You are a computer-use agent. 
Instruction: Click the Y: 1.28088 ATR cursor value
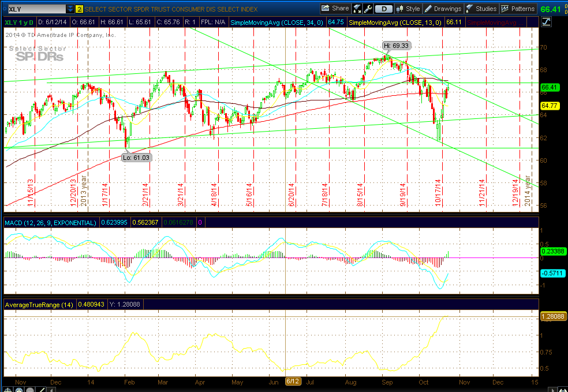125,305
